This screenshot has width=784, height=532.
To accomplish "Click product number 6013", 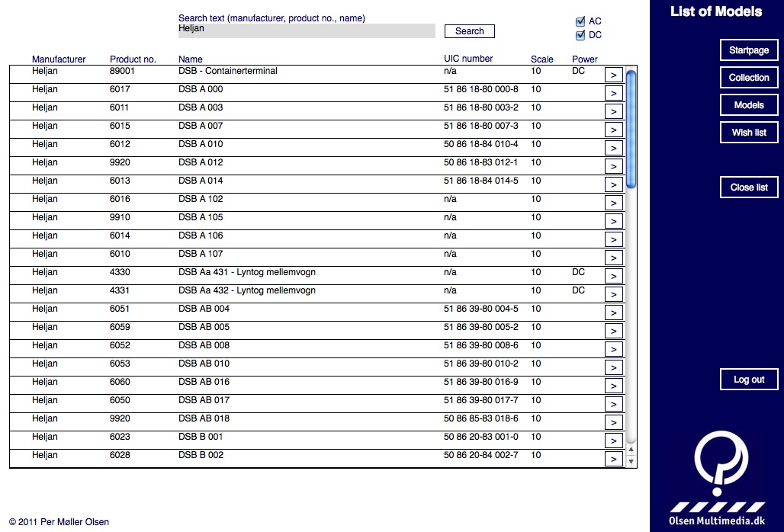I will pyautogui.click(x=120, y=181).
